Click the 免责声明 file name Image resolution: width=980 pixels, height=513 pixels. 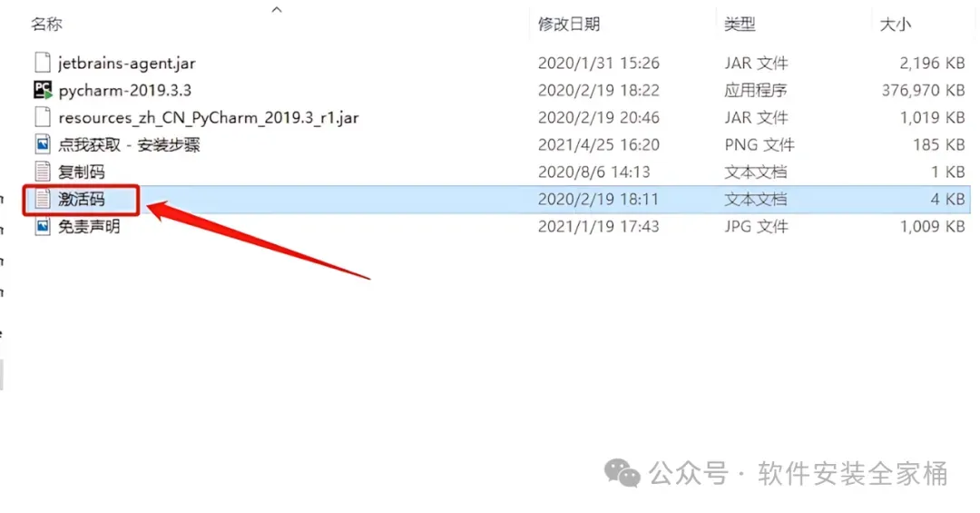[89, 226]
